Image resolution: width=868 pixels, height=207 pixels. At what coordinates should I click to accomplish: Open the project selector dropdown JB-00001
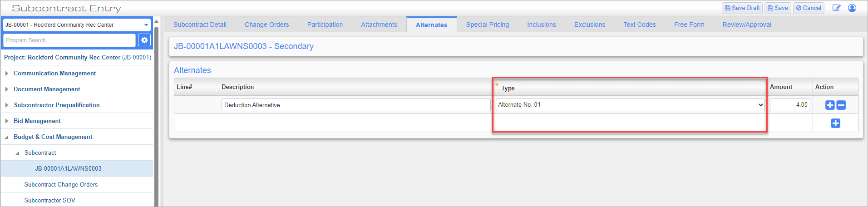point(77,25)
